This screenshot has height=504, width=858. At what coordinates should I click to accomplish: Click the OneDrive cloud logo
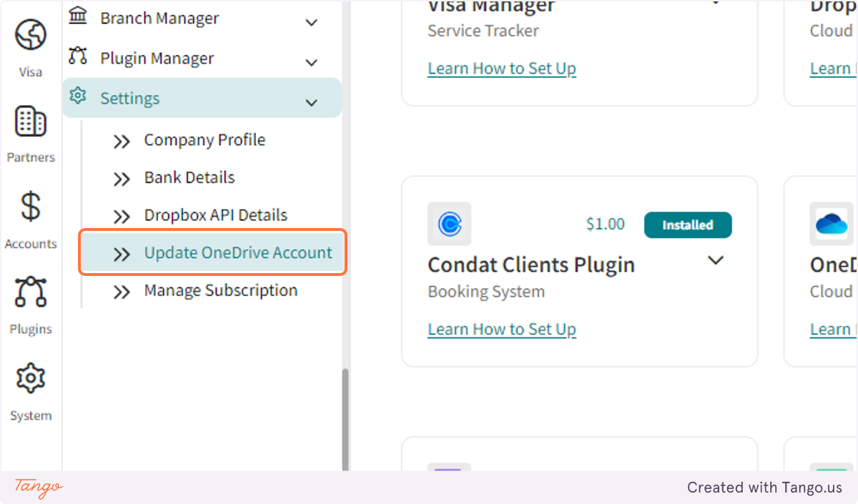tap(832, 224)
